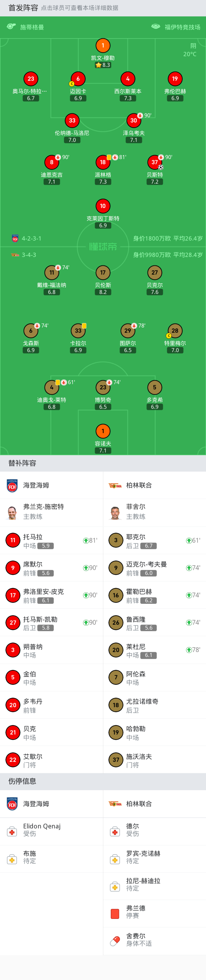Click red card icon next to 弗兰德

point(115,913)
